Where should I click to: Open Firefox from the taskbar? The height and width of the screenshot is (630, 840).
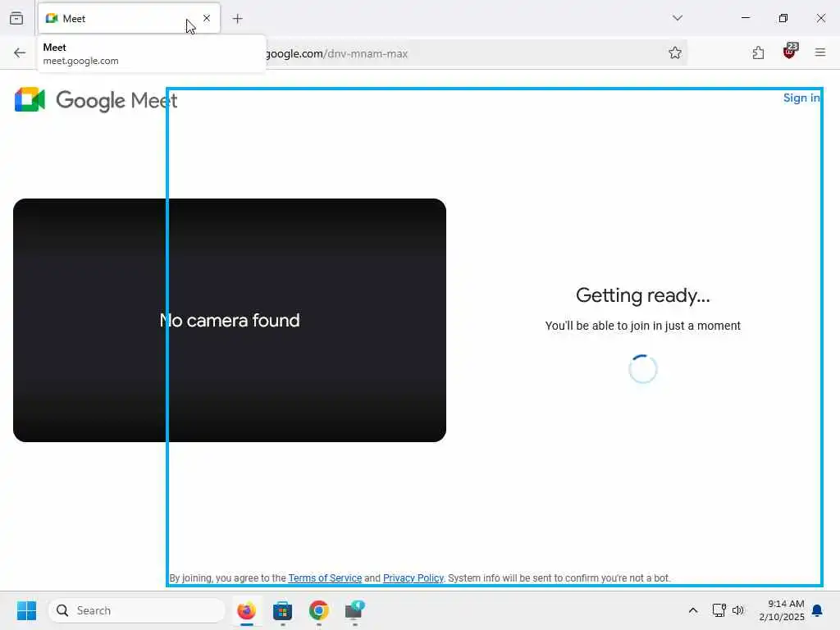(x=246, y=610)
